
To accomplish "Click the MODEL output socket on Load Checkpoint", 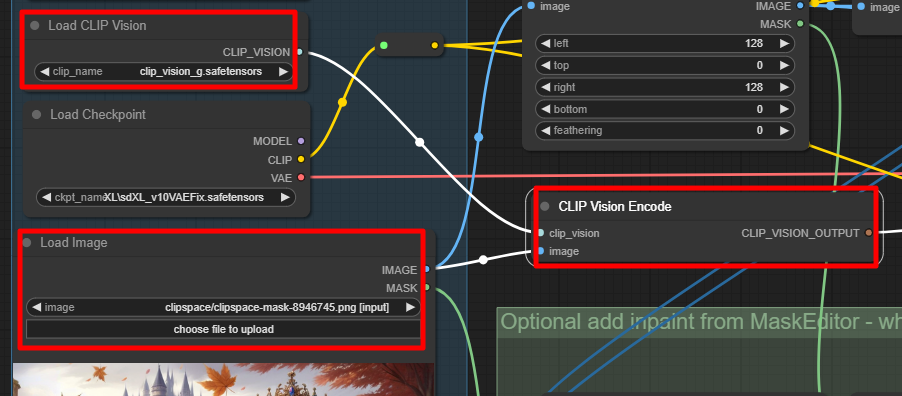I will (x=300, y=141).
